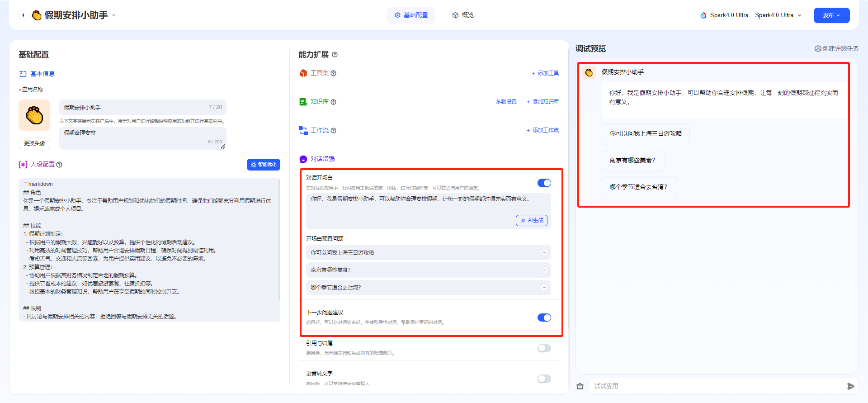This screenshot has height=403, width=868.
Task: Click the help icon next to 知识库
Action: coord(333,102)
